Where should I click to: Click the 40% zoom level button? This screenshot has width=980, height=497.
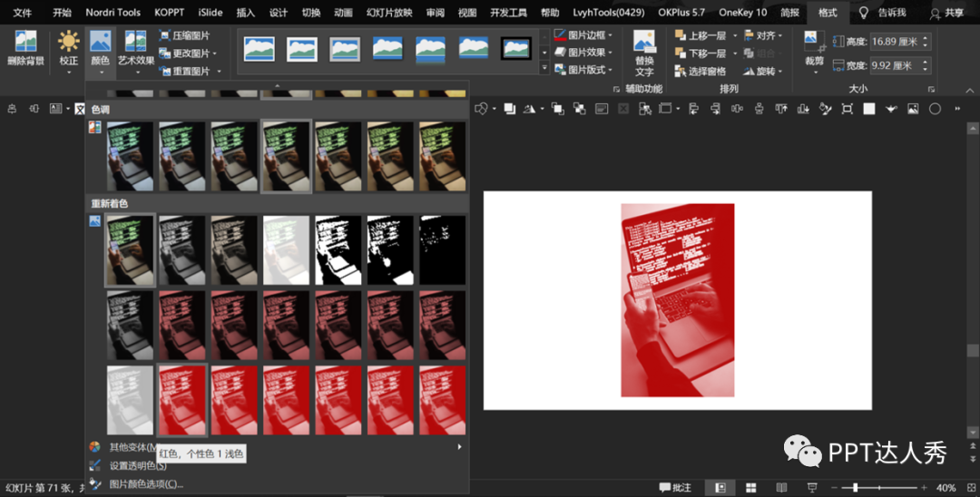point(946,488)
